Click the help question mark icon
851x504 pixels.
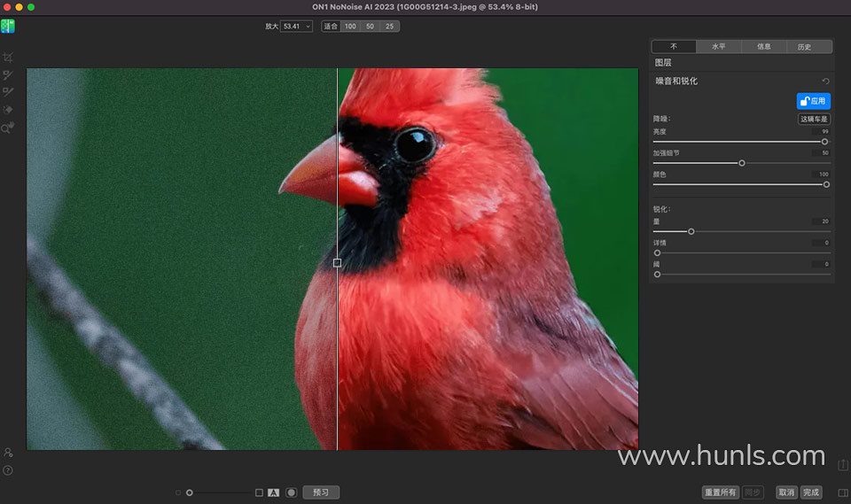point(8,470)
